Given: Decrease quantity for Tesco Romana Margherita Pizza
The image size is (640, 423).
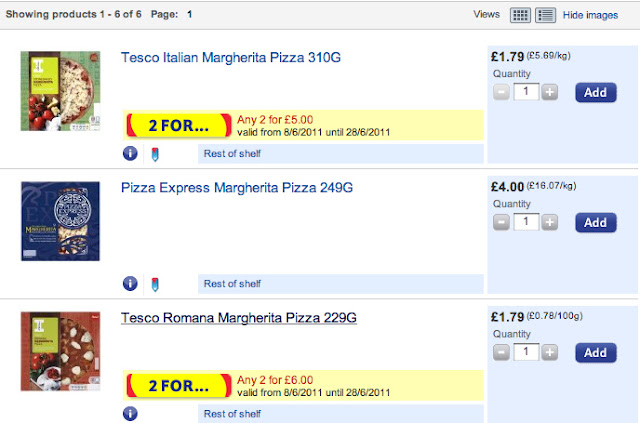Looking at the screenshot, I should 502,352.
